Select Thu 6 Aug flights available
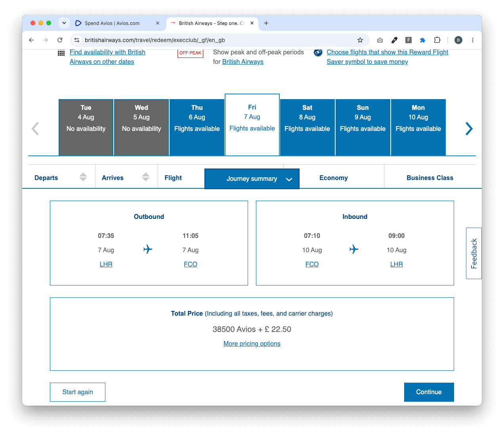This screenshot has height=435, width=504. click(197, 127)
